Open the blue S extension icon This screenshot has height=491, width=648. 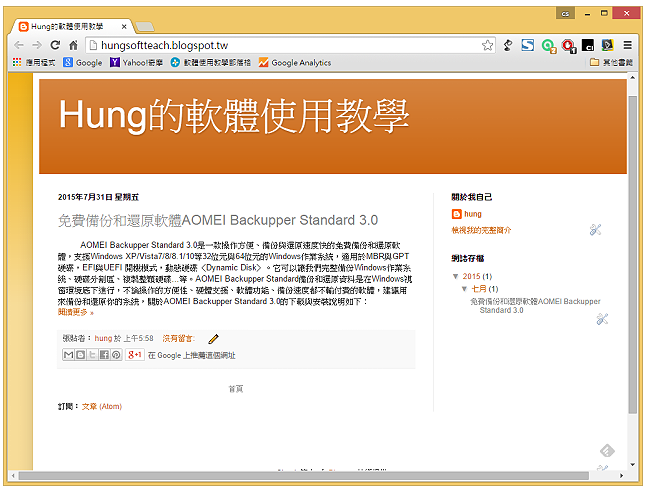coord(528,45)
